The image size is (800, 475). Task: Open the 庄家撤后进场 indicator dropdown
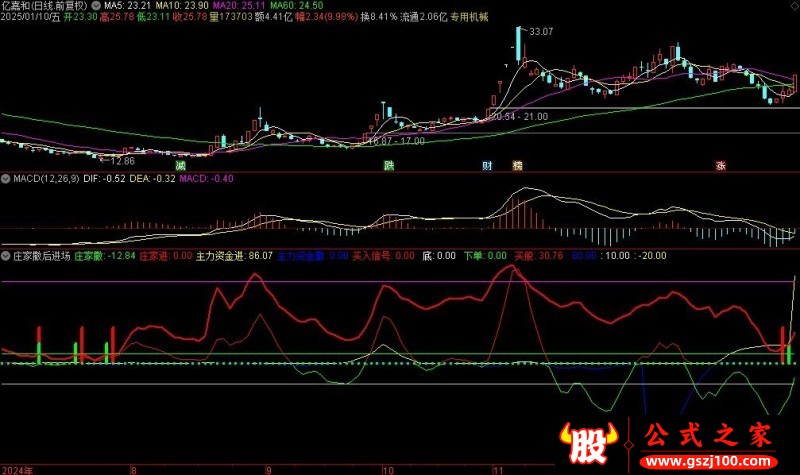[x=6, y=256]
